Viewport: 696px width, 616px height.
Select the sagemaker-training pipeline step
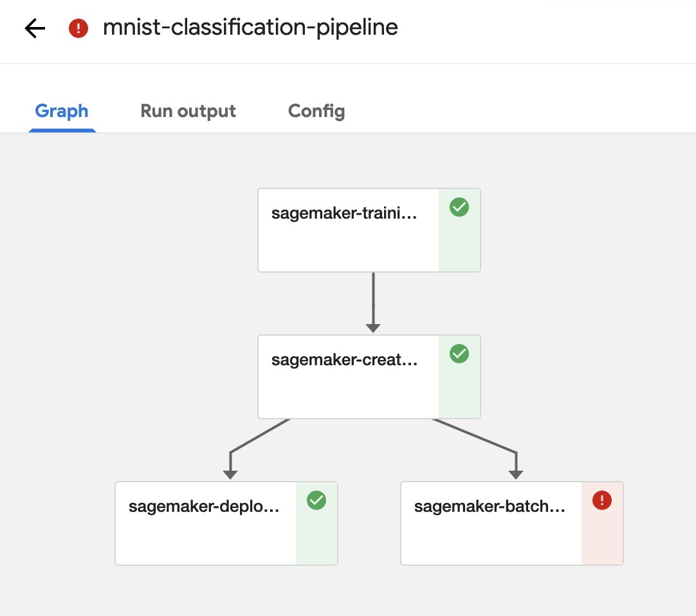click(347, 230)
